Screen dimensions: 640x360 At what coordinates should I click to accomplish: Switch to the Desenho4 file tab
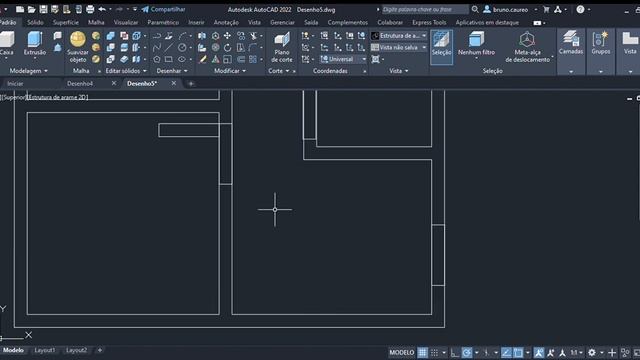80,83
